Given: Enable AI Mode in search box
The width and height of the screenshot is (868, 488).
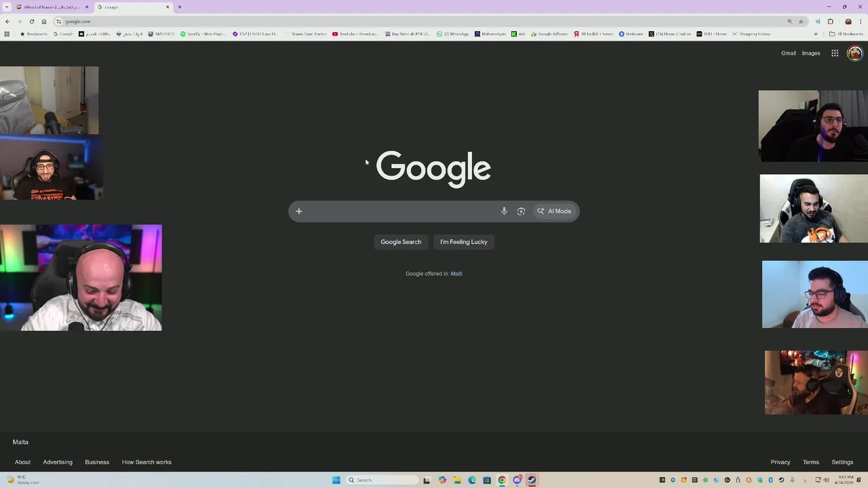Looking at the screenshot, I should (x=554, y=211).
